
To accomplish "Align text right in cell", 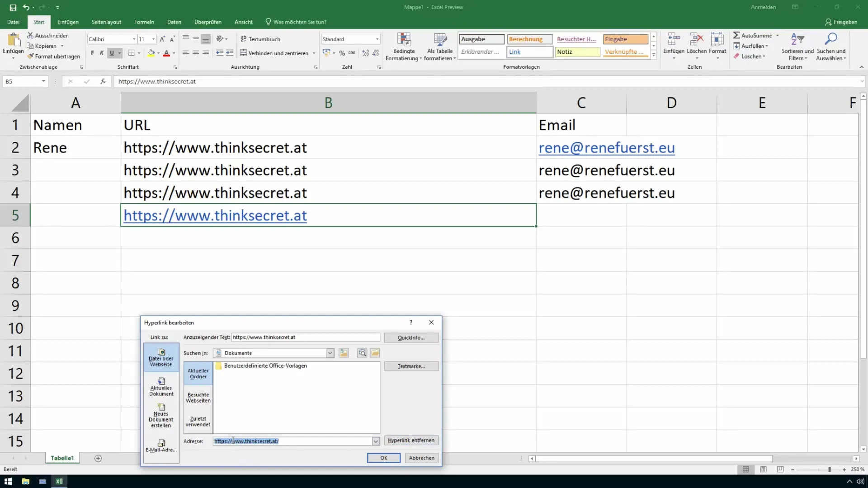I will click(206, 53).
